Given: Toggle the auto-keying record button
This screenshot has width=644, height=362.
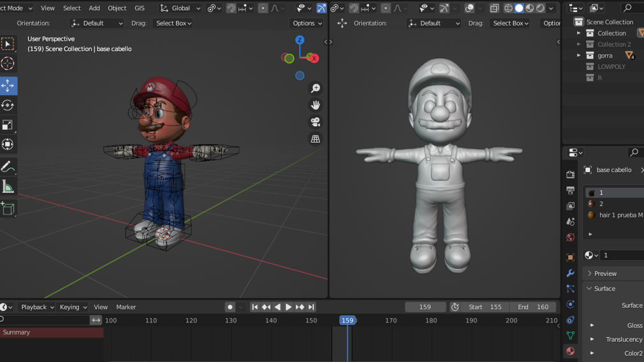Looking at the screenshot, I should click(230, 307).
